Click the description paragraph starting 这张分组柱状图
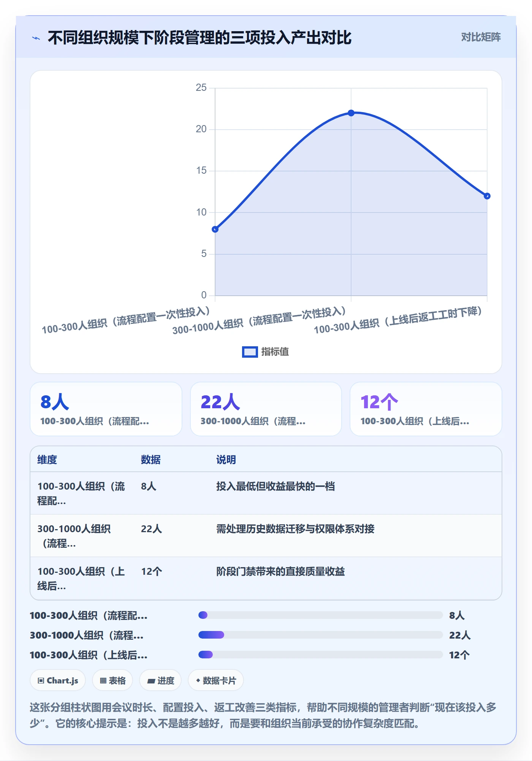Viewport: 532px width, 761px height. point(263,715)
